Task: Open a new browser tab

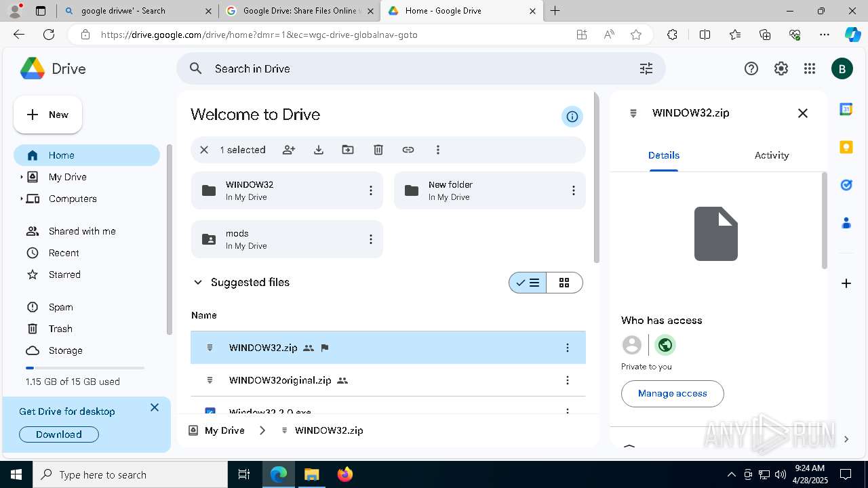Action: [x=555, y=11]
